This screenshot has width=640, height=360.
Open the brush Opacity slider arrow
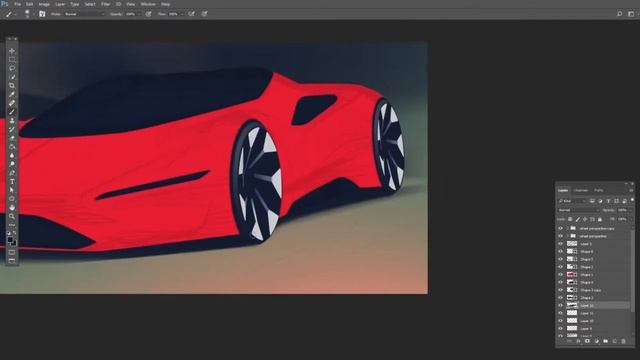[139, 14]
